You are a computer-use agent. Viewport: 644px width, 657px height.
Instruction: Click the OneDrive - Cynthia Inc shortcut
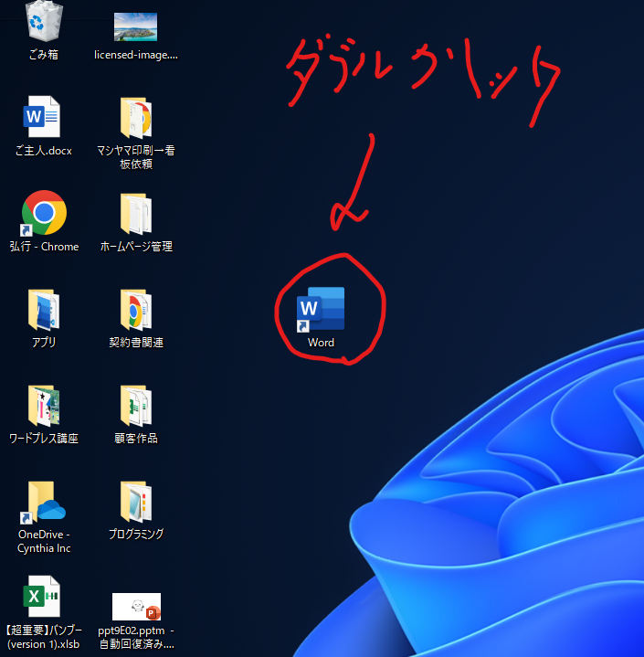tap(44, 502)
